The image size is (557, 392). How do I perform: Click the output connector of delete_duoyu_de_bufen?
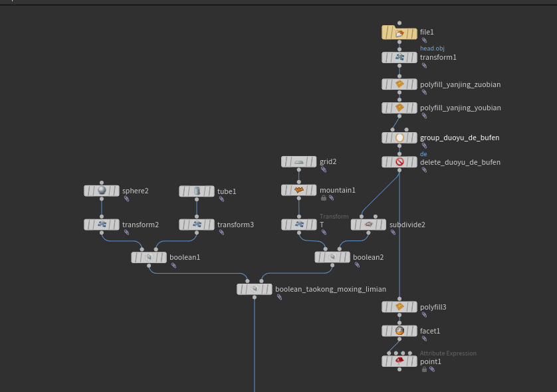coord(399,171)
